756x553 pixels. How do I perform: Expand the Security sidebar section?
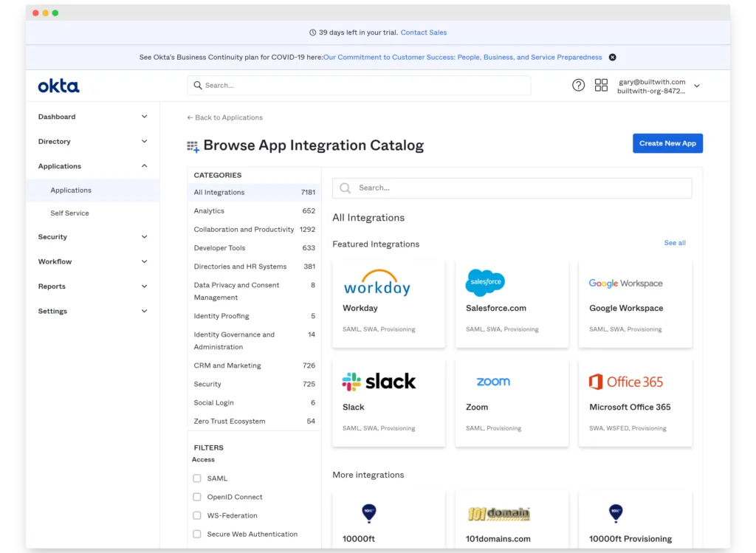click(x=92, y=237)
